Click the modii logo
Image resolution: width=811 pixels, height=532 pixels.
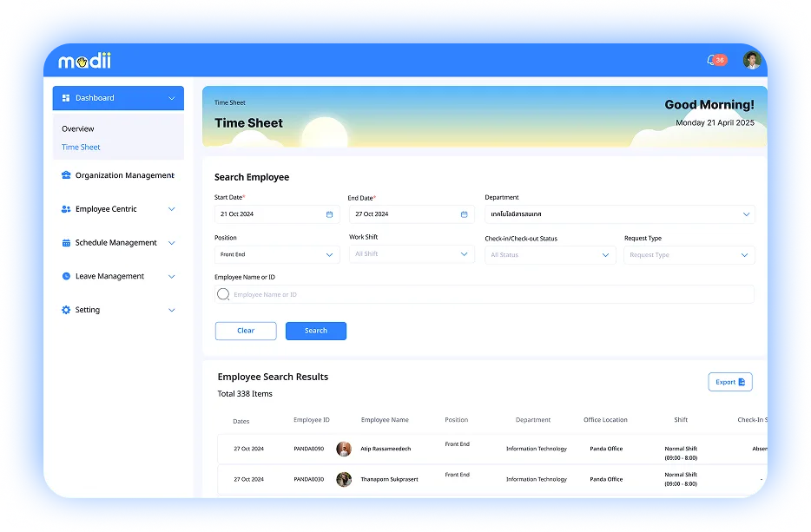coord(84,61)
